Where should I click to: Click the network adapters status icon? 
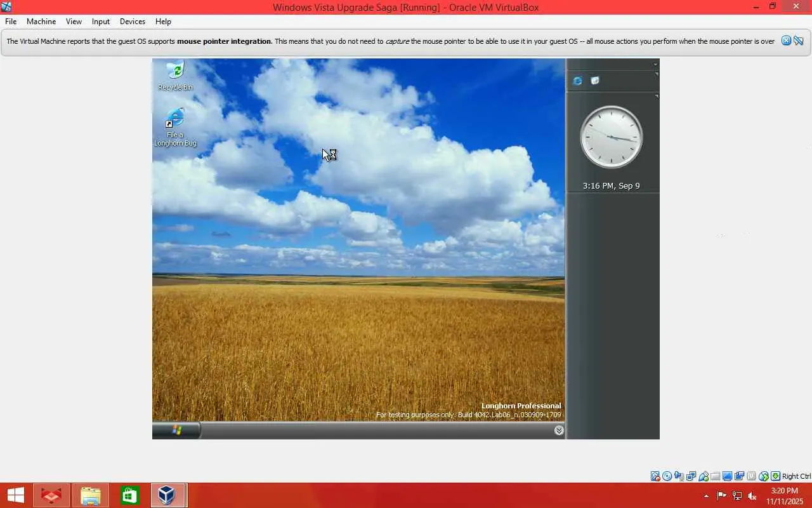(691, 476)
